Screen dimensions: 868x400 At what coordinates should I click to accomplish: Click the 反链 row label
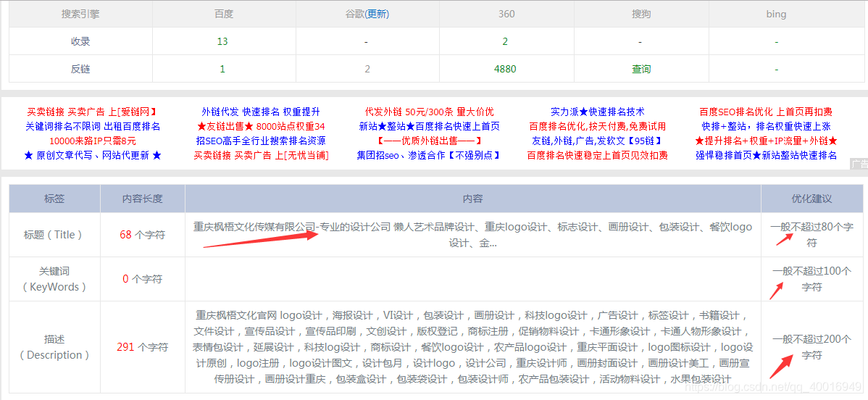[x=80, y=70]
